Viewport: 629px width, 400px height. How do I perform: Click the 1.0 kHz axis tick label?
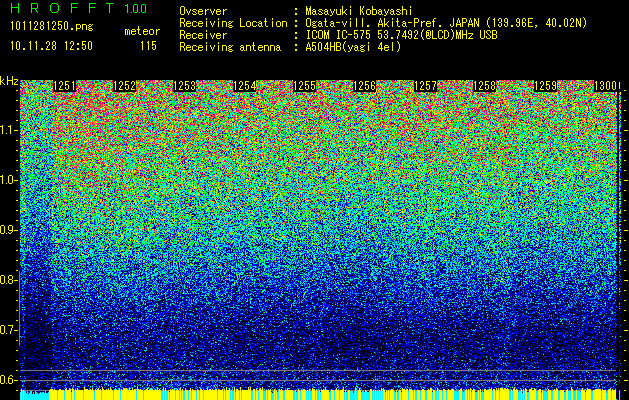tap(8, 180)
